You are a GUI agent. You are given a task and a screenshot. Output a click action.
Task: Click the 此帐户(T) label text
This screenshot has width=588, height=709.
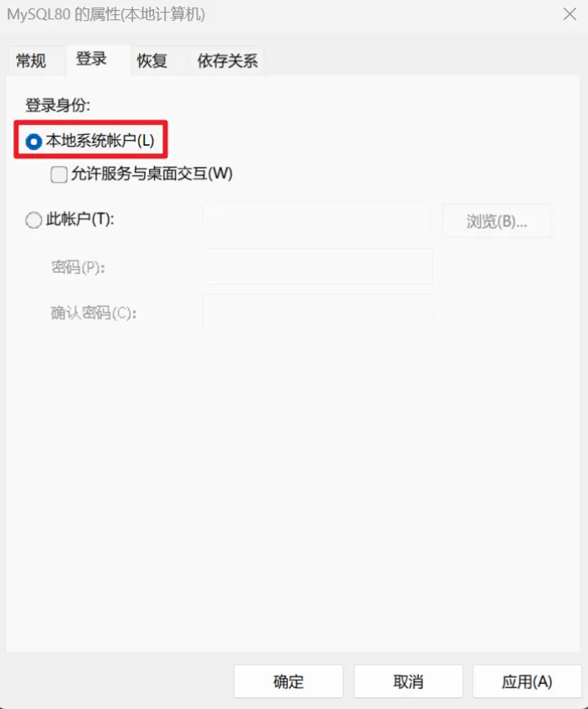click(x=80, y=220)
